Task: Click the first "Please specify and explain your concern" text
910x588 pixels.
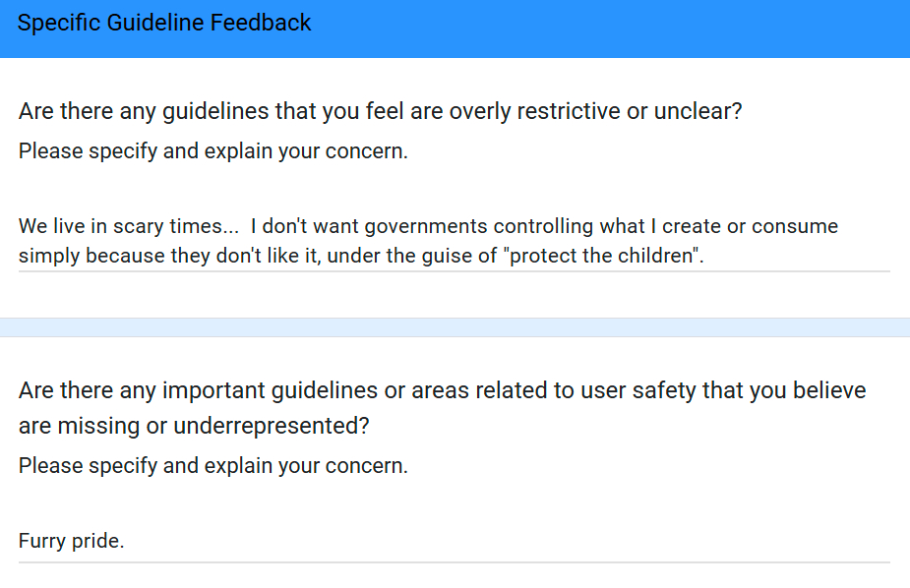Action: (212, 151)
